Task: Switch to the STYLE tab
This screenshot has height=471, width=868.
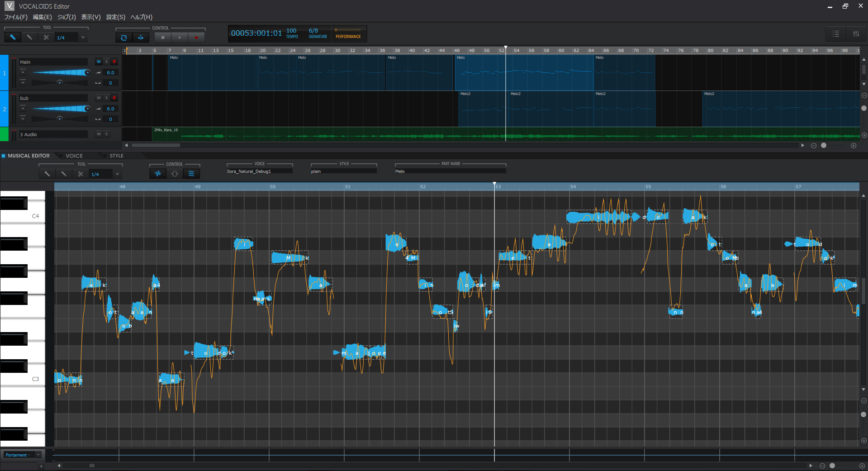Action: (x=116, y=156)
